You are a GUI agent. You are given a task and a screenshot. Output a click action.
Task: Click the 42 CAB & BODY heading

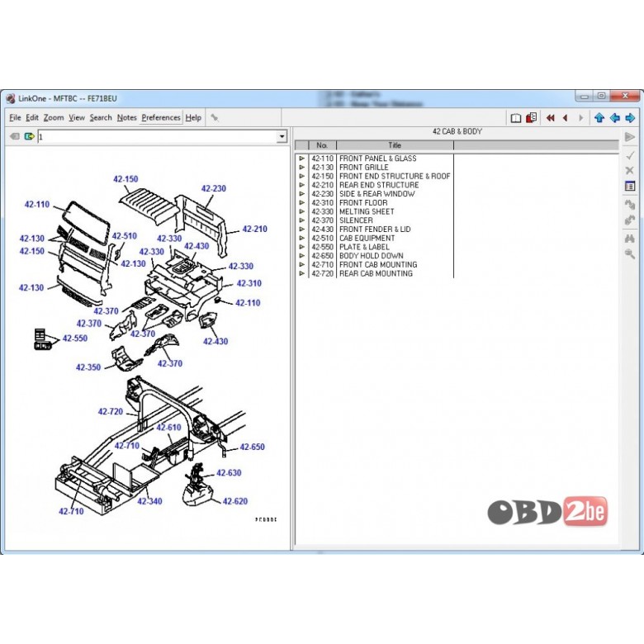click(457, 131)
